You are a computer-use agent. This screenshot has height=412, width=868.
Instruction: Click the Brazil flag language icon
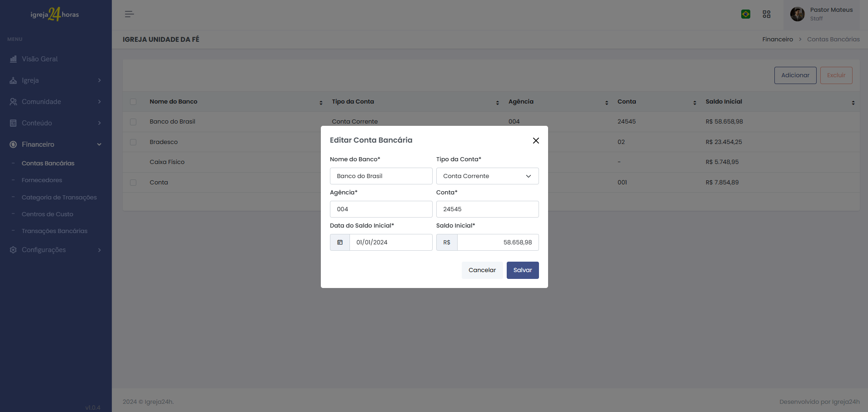tap(746, 14)
